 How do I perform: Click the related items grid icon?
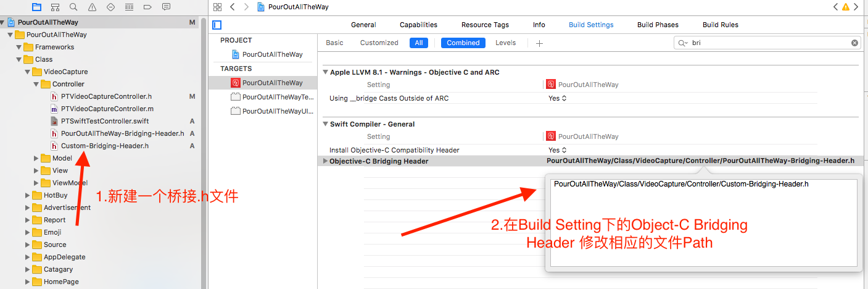pyautogui.click(x=217, y=7)
